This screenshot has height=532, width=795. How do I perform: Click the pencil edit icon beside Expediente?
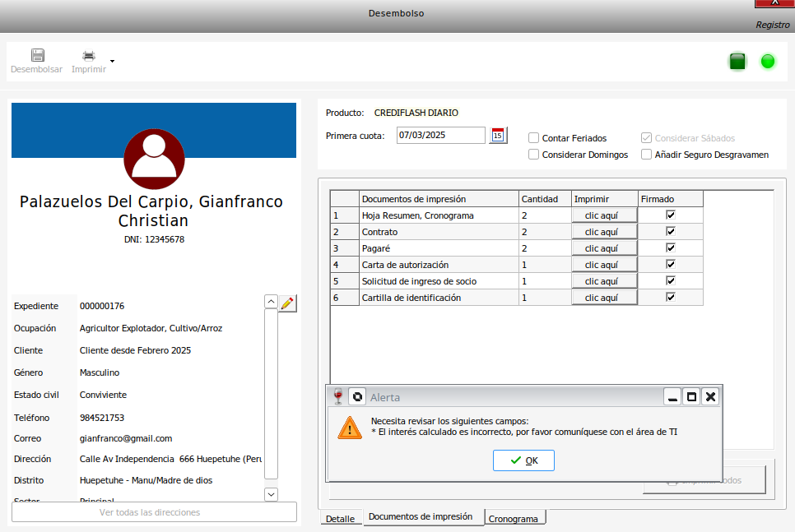(x=287, y=303)
